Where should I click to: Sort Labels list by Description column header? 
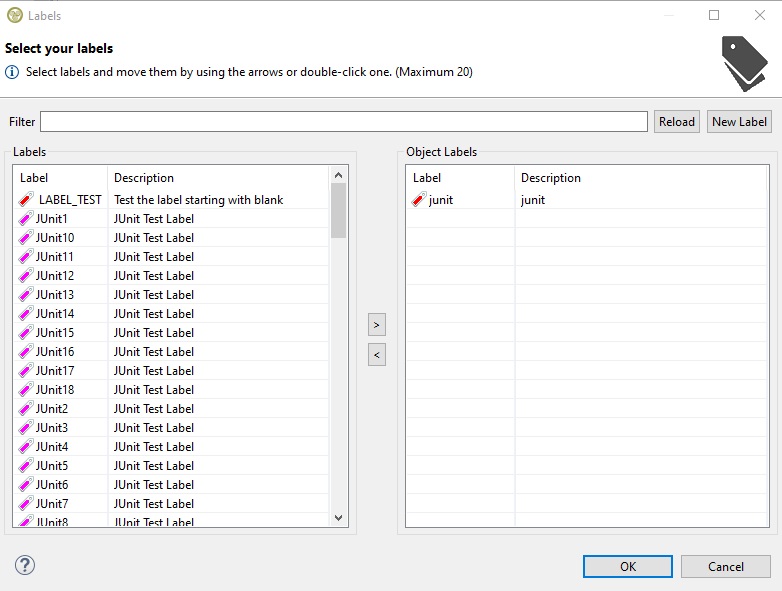[144, 178]
